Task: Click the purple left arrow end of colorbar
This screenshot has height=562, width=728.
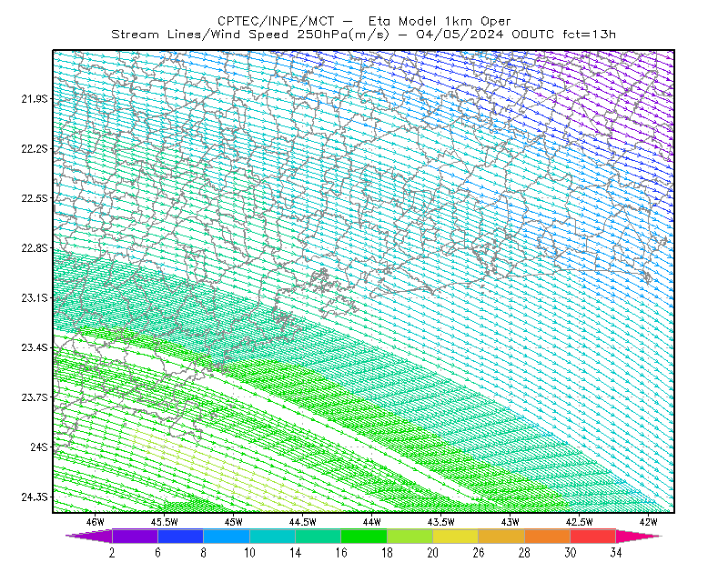Action: 90,536
